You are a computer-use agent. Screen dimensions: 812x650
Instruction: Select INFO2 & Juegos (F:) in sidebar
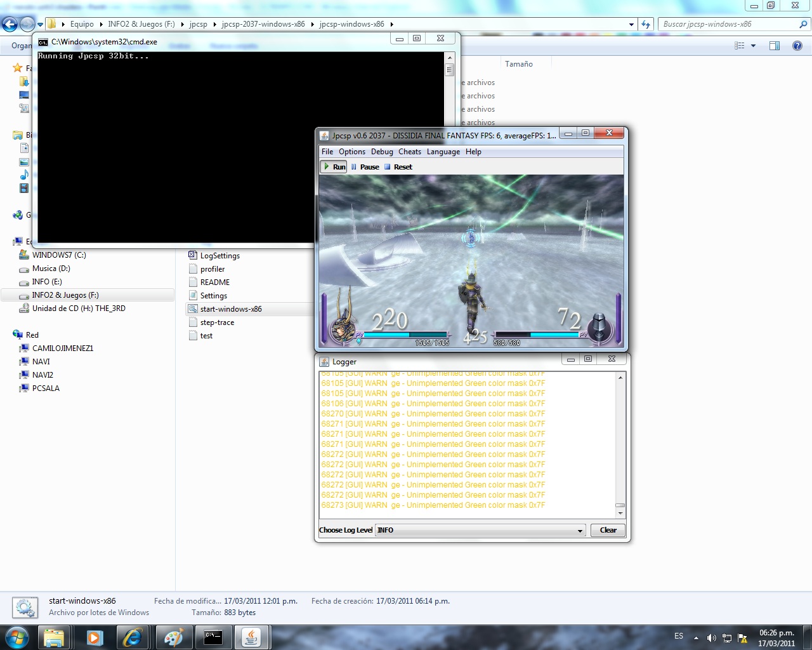click(65, 295)
